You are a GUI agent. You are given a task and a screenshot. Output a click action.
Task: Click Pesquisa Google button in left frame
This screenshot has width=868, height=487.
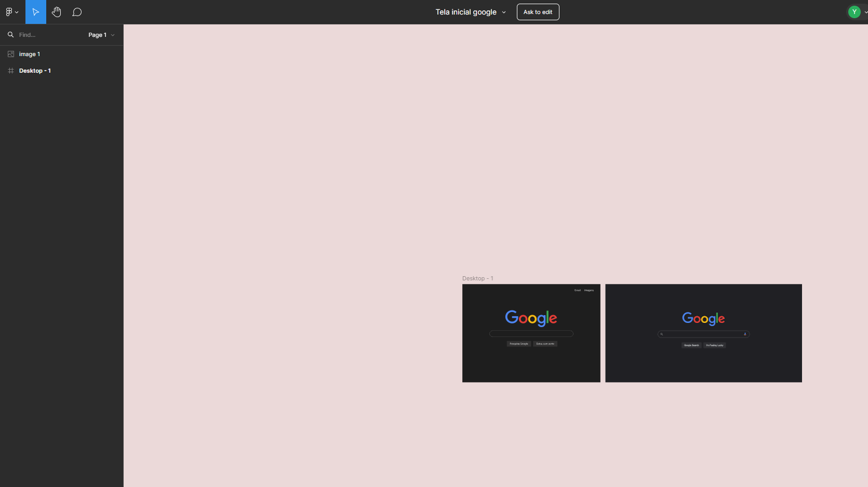pyautogui.click(x=519, y=344)
